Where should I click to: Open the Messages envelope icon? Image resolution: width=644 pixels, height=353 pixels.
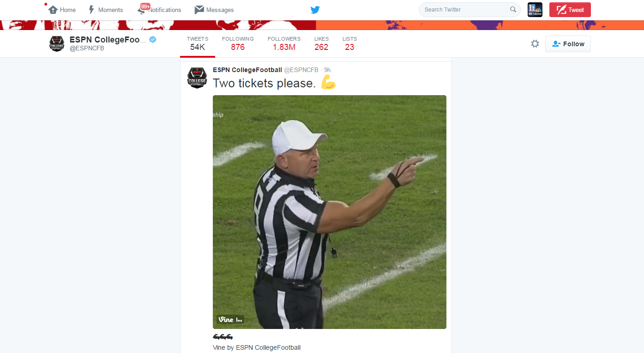point(199,9)
